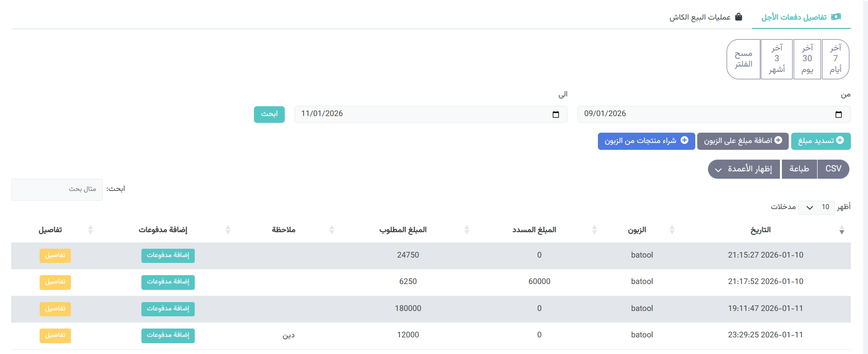This screenshot has width=868, height=354.
Task: Switch to the تفاصيل دفعات الأجل tab
Action: [801, 17]
